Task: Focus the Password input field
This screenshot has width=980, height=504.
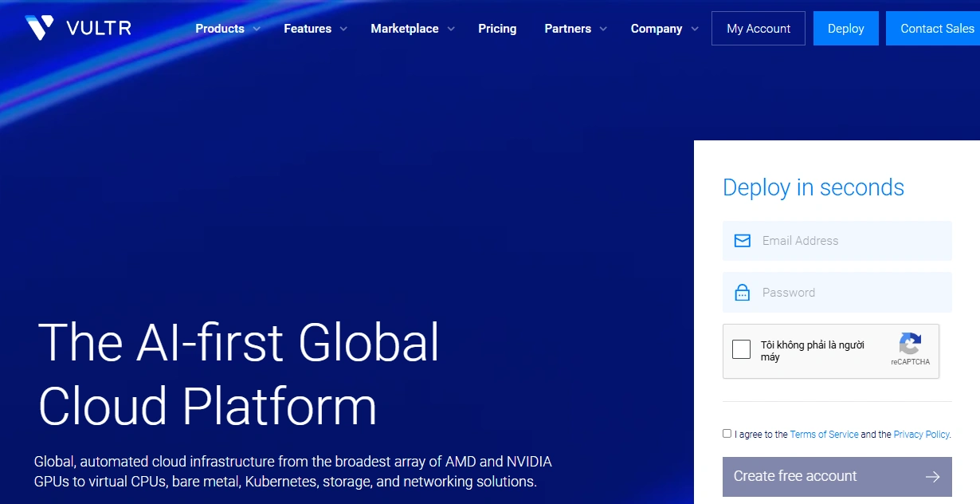Action: tap(837, 293)
